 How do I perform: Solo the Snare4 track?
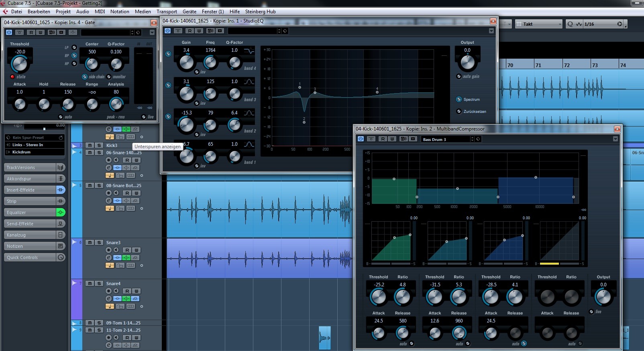click(x=99, y=284)
